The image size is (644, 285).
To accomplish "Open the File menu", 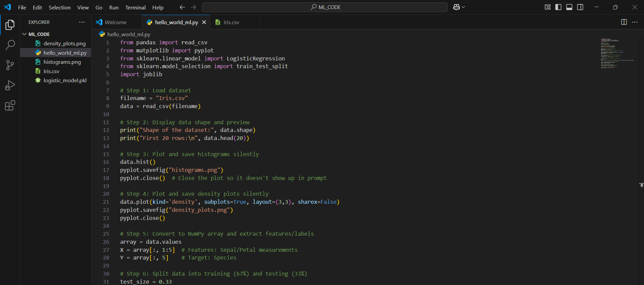I will (22, 7).
